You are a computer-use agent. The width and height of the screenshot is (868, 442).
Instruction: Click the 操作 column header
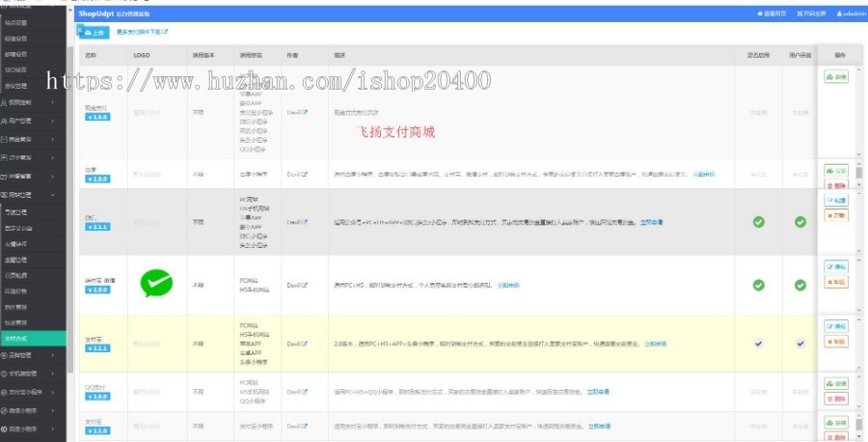coord(840,55)
